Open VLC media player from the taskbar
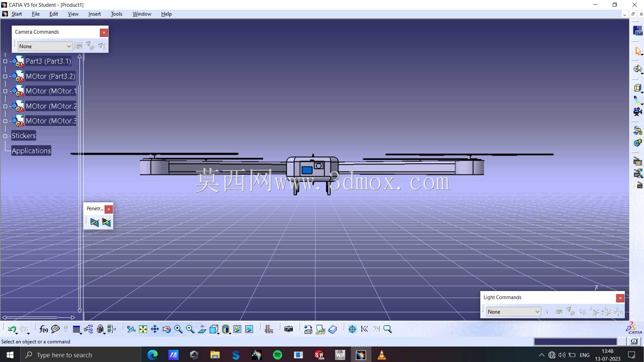The image size is (644, 362). (x=381, y=355)
